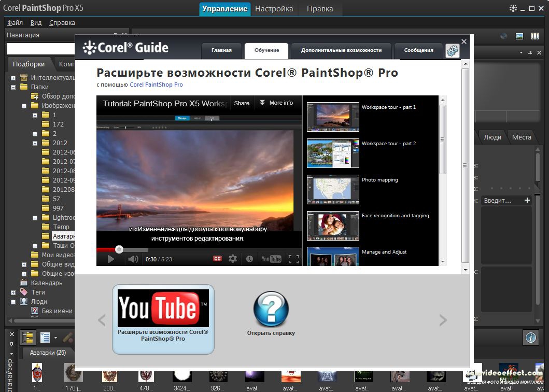Open the Вид menu
The height and width of the screenshot is (392, 549).
(36, 23)
